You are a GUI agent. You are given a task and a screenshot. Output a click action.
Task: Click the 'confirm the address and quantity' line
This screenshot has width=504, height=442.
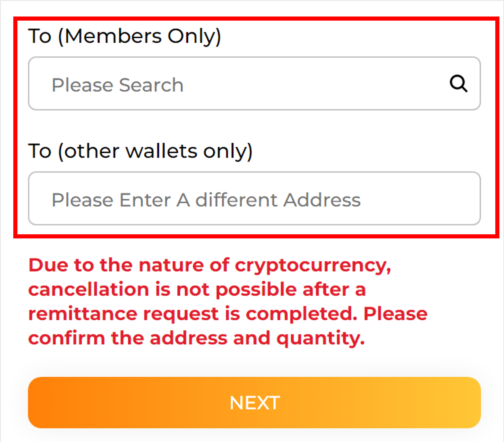[196, 338]
